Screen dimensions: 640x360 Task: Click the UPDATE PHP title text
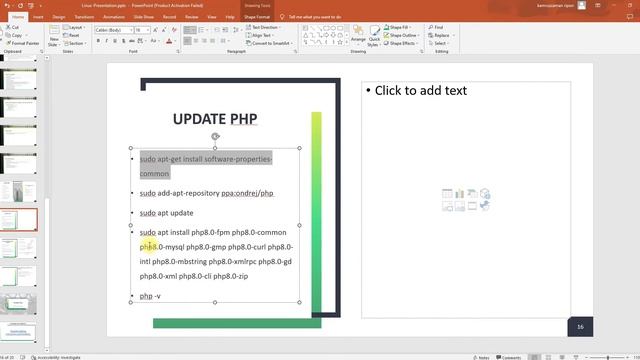(215, 119)
